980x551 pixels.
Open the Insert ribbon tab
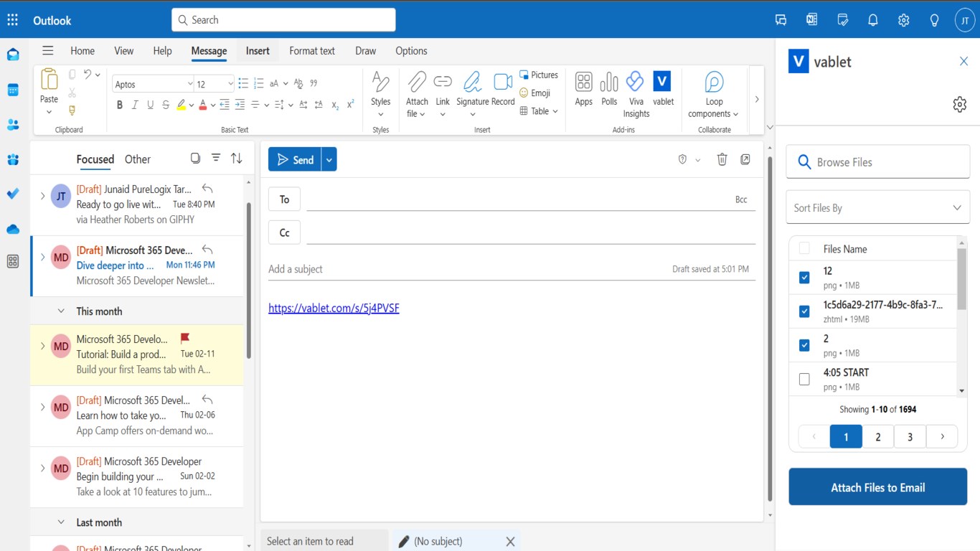[258, 51]
